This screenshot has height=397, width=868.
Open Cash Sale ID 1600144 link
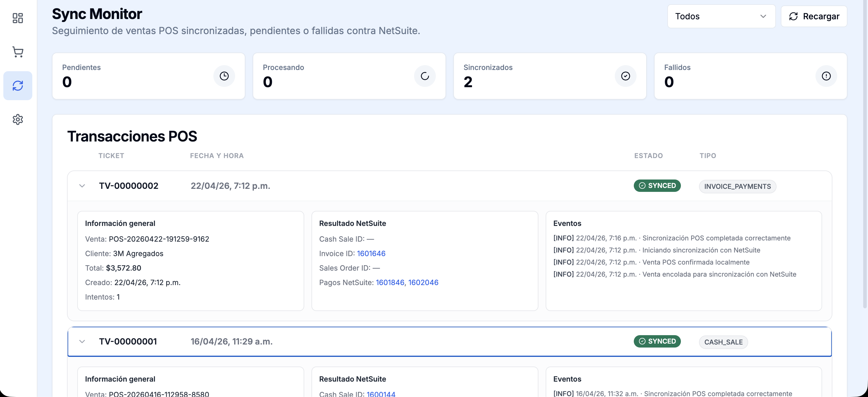coord(381,394)
